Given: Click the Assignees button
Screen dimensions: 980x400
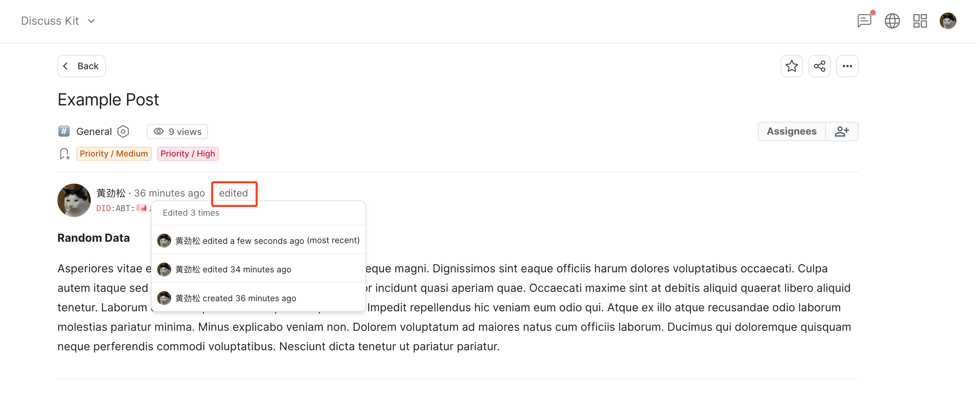Looking at the screenshot, I should 791,131.
